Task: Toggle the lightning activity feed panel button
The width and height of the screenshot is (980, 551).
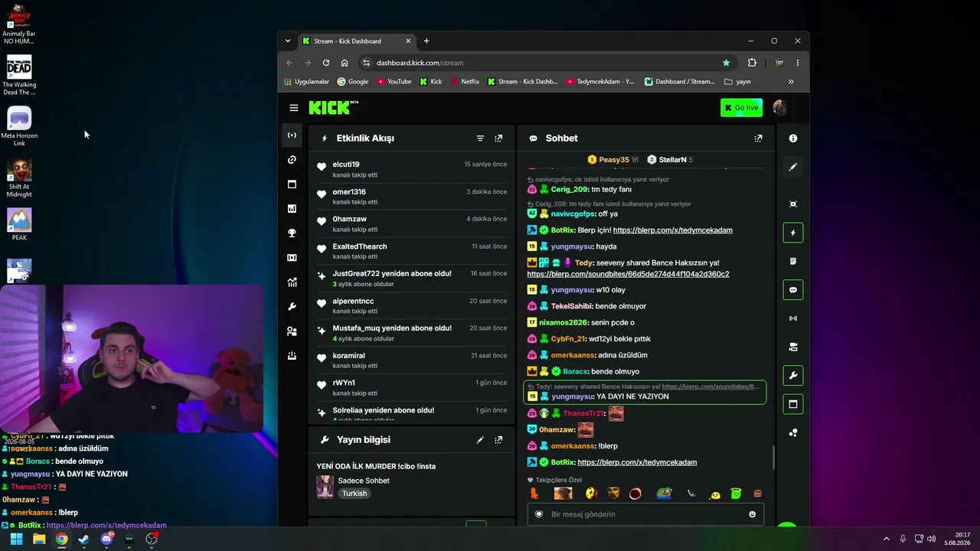Action: pyautogui.click(x=793, y=233)
